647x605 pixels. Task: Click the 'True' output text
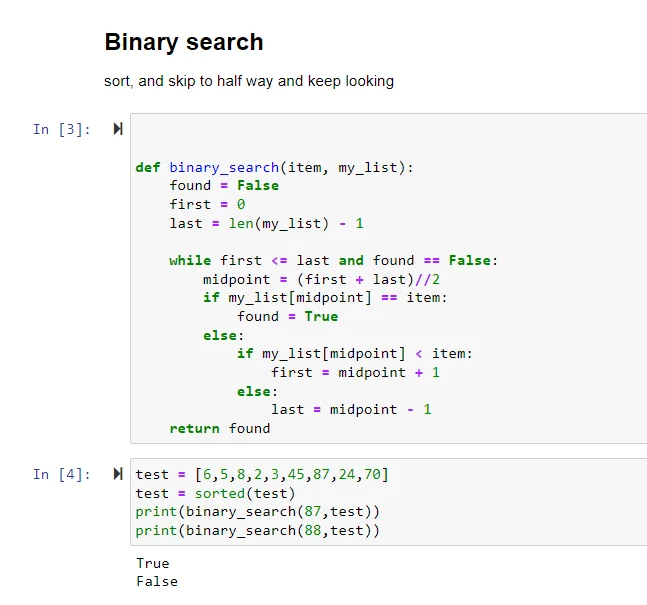point(153,563)
